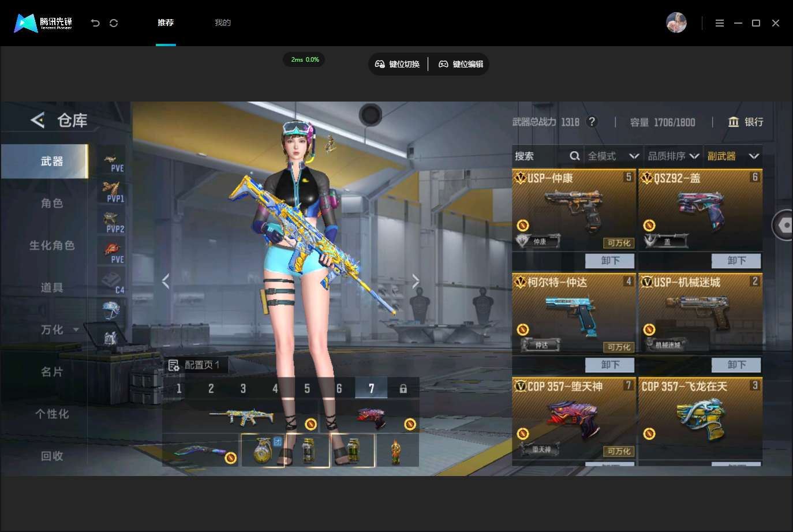Switch to the 我的 tab
This screenshot has height=532, width=793.
(x=223, y=23)
